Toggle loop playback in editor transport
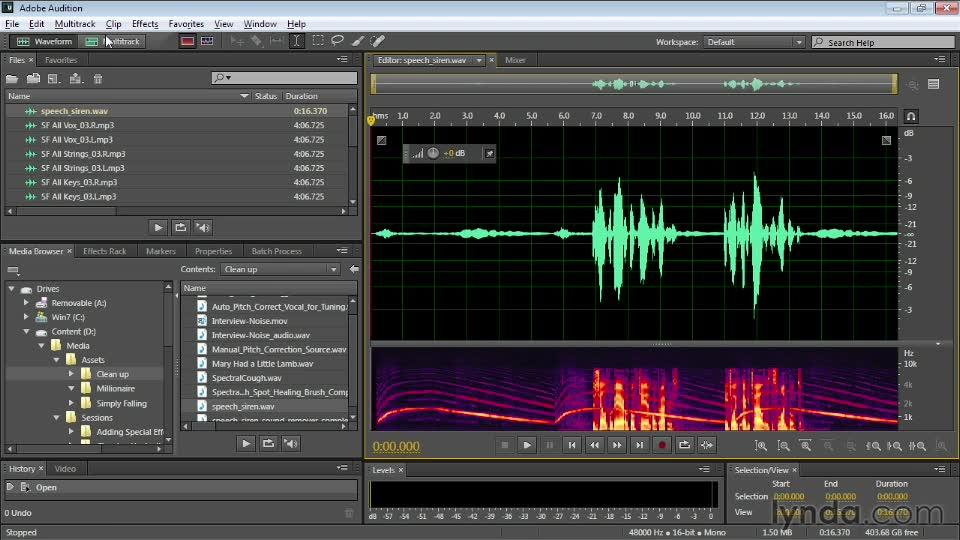The height and width of the screenshot is (540, 960). 684,446
